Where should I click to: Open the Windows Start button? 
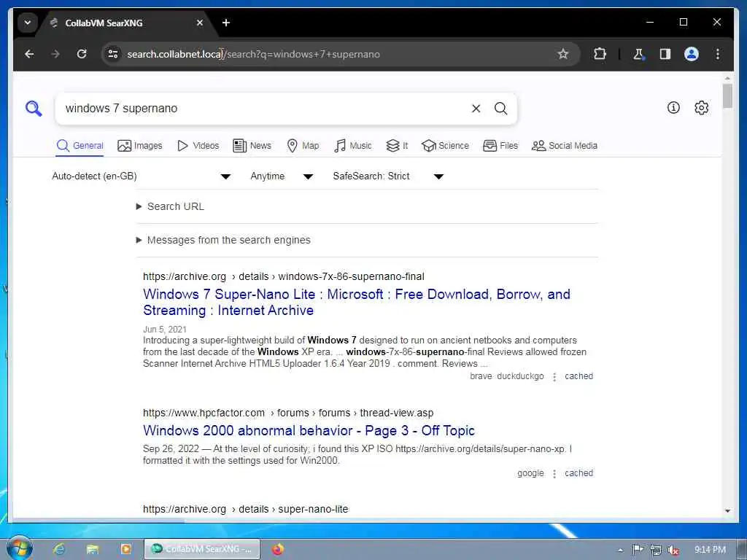[20, 548]
